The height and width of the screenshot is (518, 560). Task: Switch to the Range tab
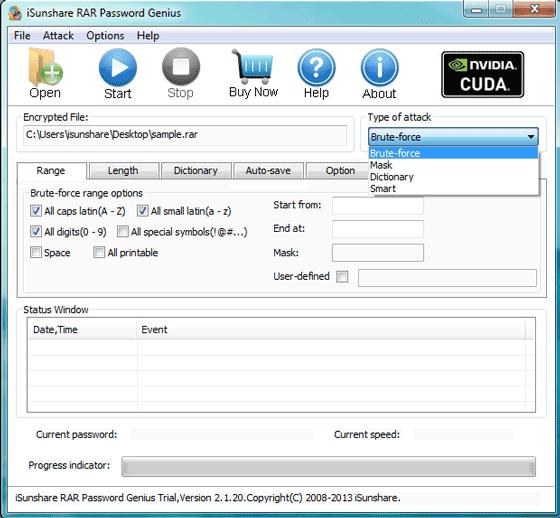pos(51,170)
